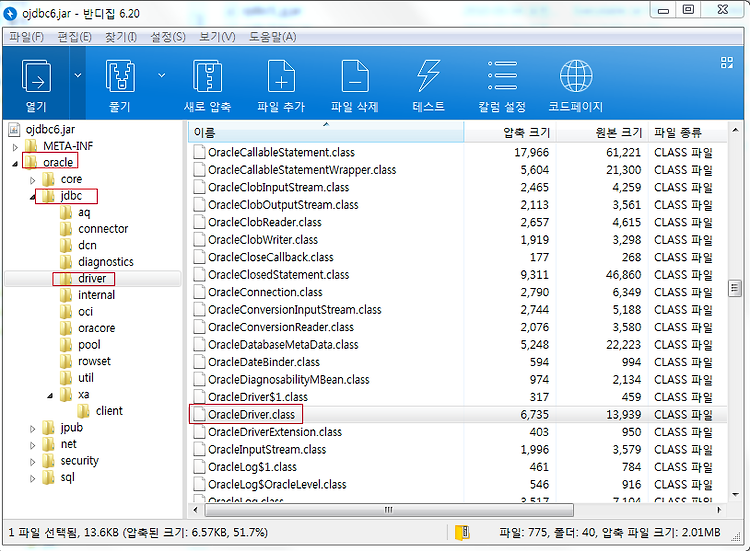Select the connector folder in tree

(x=103, y=229)
